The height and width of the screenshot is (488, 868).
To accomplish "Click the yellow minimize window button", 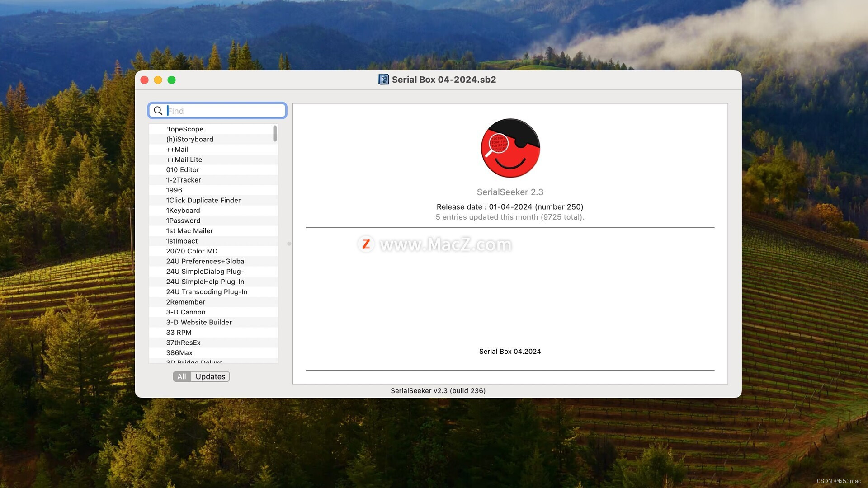I will (x=158, y=80).
